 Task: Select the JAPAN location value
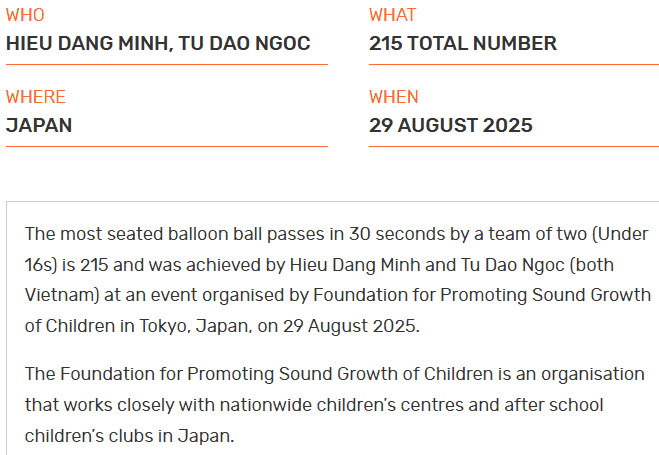(39, 126)
